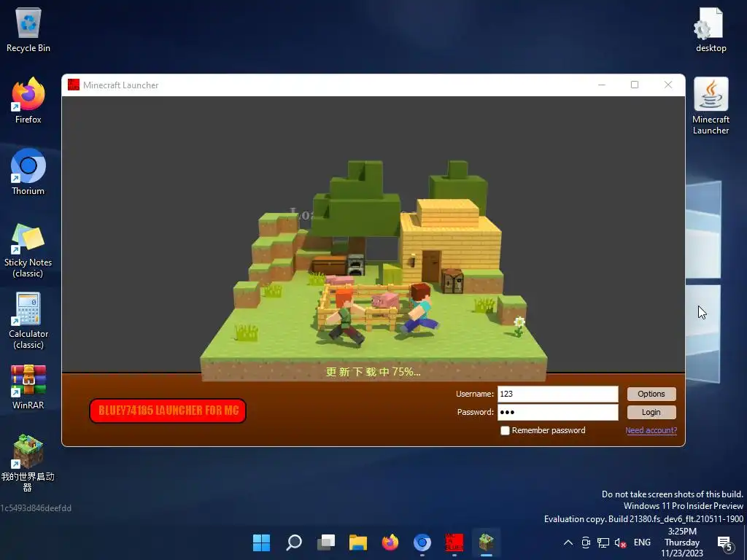
Task: Enable the Remember password checkbox
Action: tap(505, 430)
